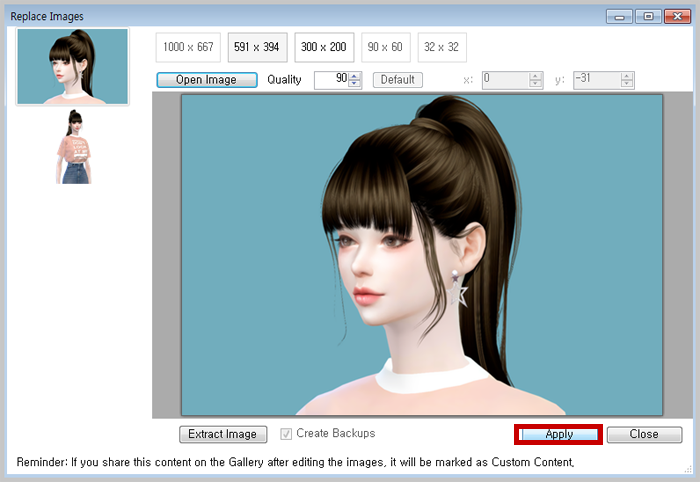Click the Extract Image button

(223, 434)
